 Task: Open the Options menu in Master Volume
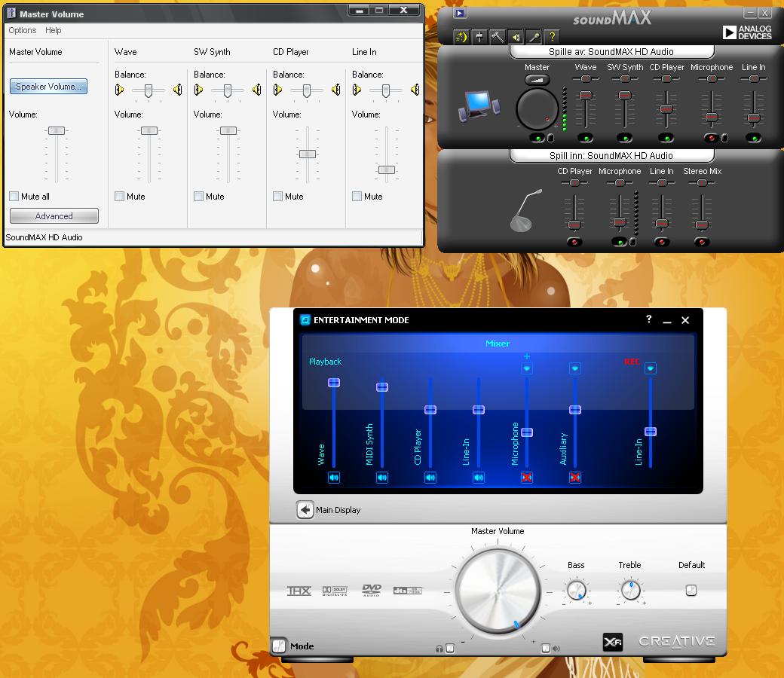point(23,30)
